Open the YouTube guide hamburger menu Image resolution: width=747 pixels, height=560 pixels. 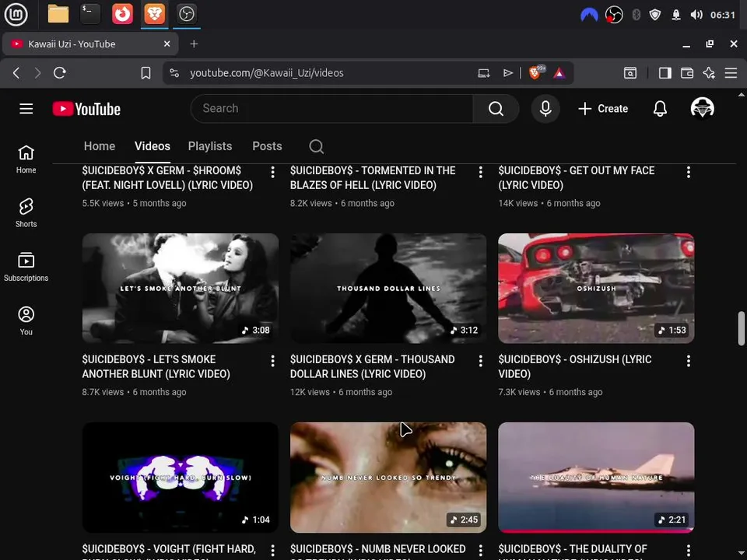(x=26, y=109)
